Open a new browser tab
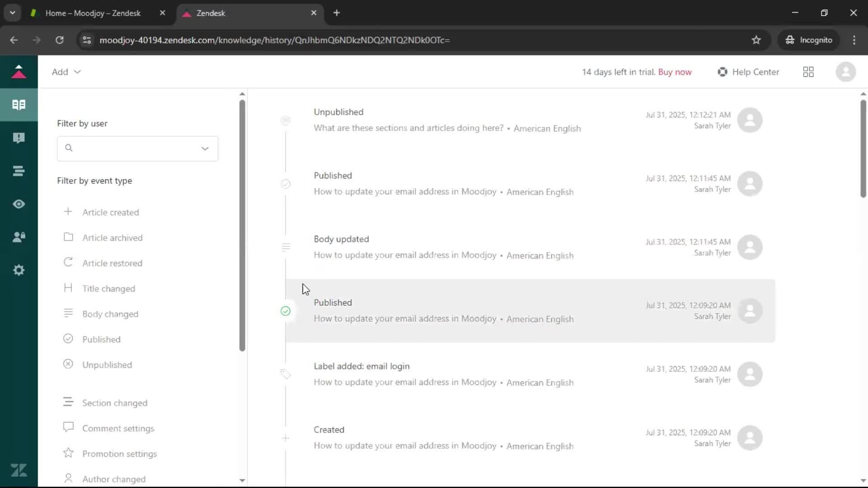The height and width of the screenshot is (488, 868). pyautogui.click(x=336, y=13)
